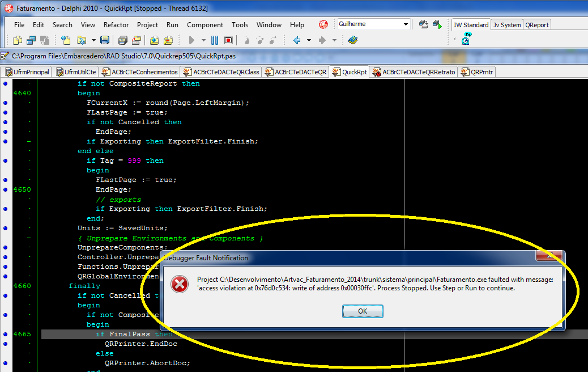Screen dimensions: 588x372
Task: Click the Save Current Desktop icon
Action: tap(423, 24)
